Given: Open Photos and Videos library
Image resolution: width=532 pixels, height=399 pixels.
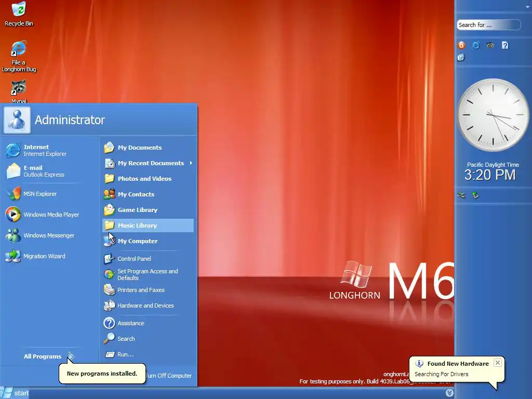Looking at the screenshot, I should pyautogui.click(x=148, y=179).
